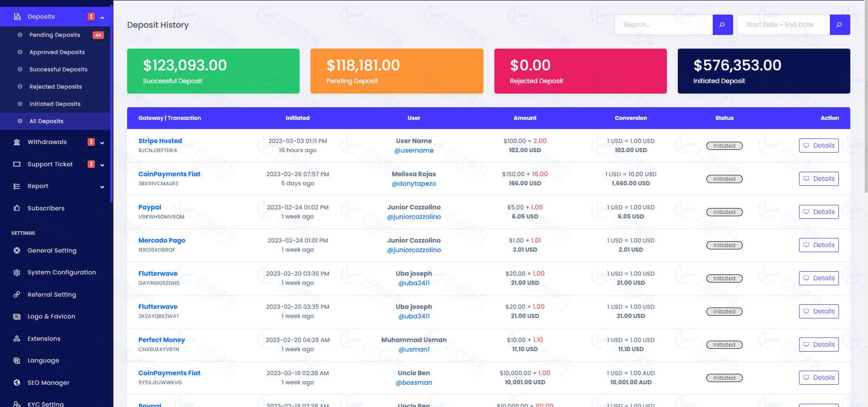
Task: Open the Rejected Deposit red card
Action: click(580, 71)
